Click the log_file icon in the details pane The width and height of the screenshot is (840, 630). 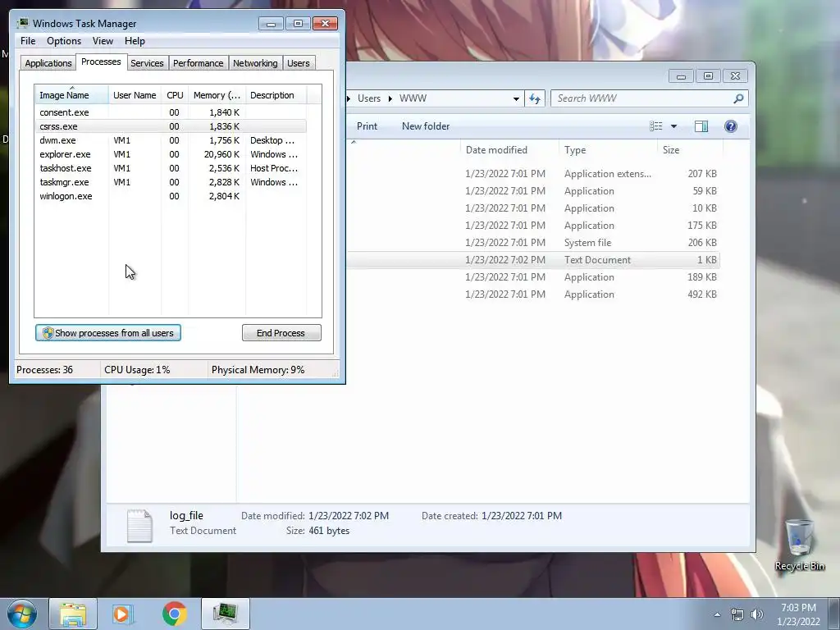click(139, 525)
